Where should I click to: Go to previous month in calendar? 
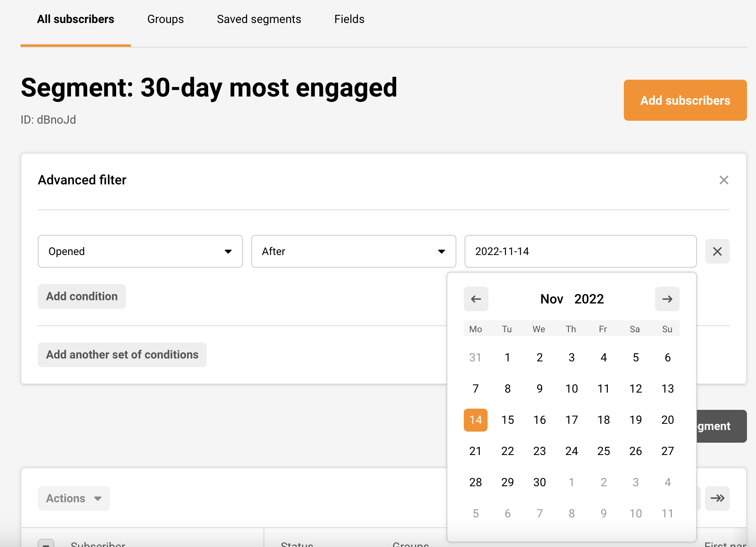pos(476,299)
